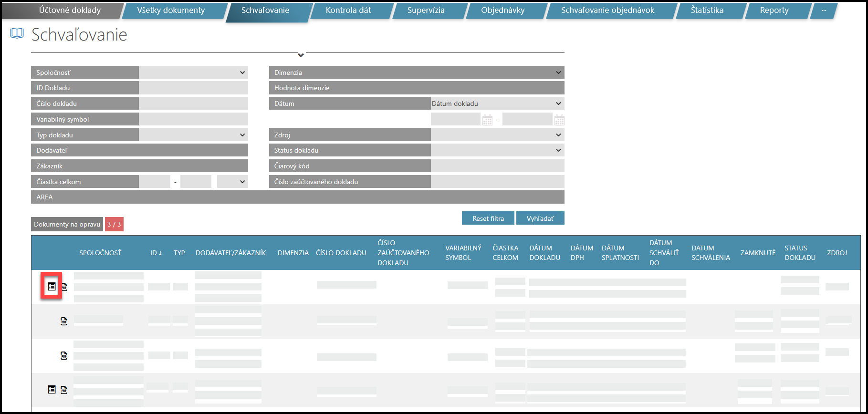This screenshot has height=414, width=868.
Task: Click the Dokumenty na opravu button
Action: point(67,224)
